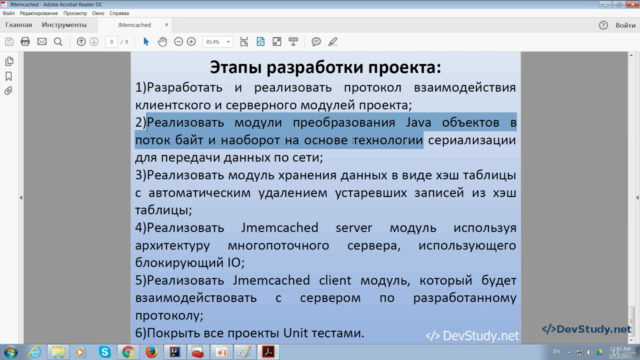
Task: Click the word 'сериализации' in item 2
Action: click(472, 140)
